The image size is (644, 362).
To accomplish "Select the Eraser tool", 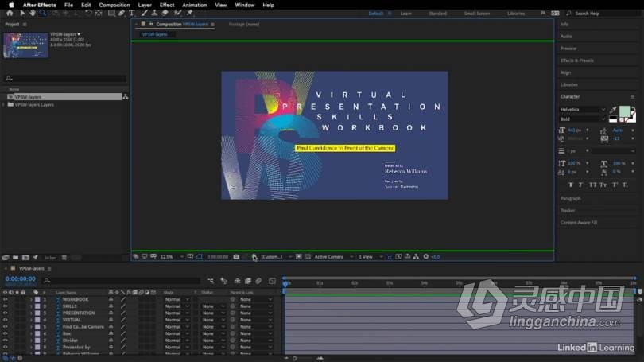I will coord(165,14).
